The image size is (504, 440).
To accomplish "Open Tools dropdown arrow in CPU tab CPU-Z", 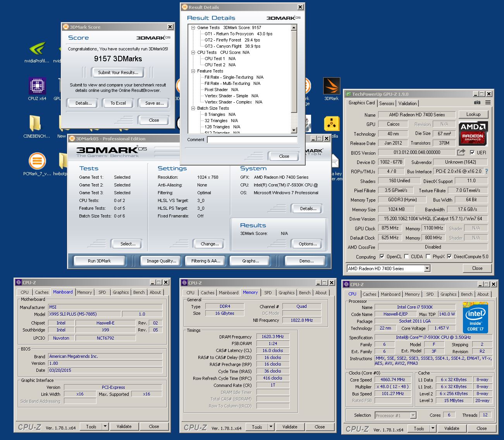I will 433,428.
